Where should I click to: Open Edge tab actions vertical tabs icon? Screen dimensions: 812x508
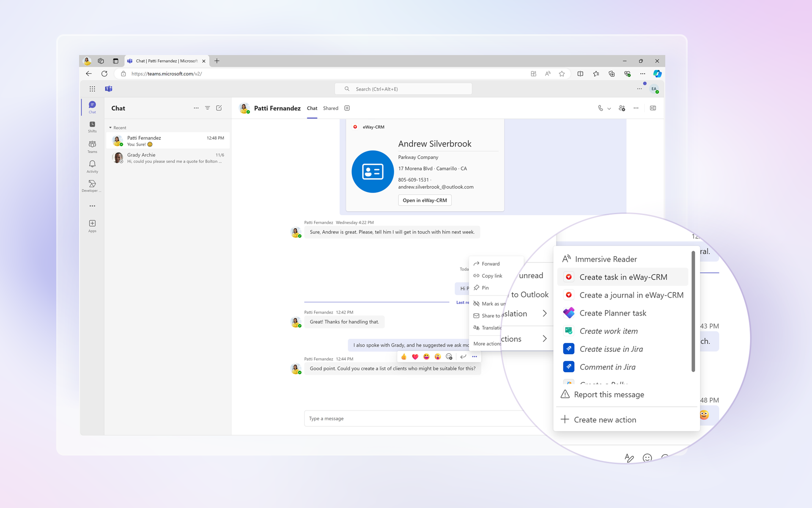point(115,61)
